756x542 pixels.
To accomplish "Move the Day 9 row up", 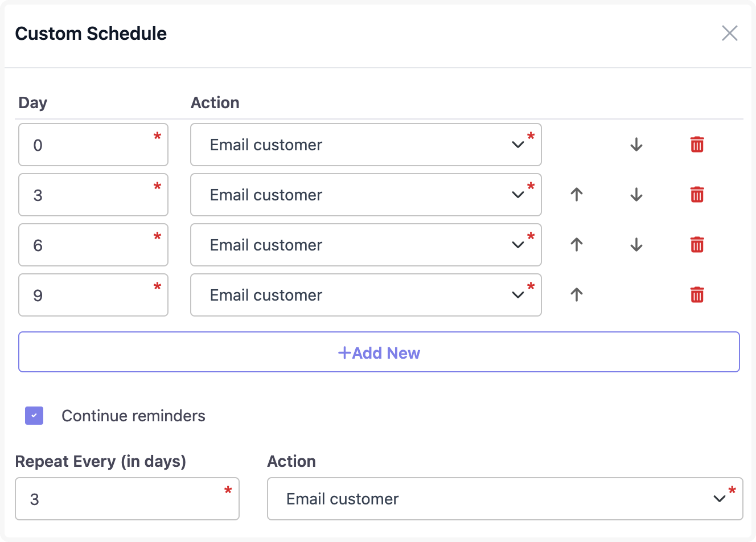I will (x=577, y=295).
